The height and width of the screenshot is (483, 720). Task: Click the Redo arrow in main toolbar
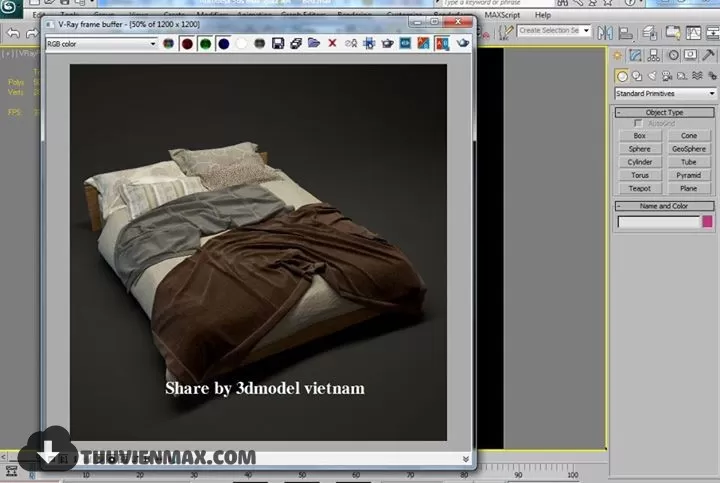(32, 33)
